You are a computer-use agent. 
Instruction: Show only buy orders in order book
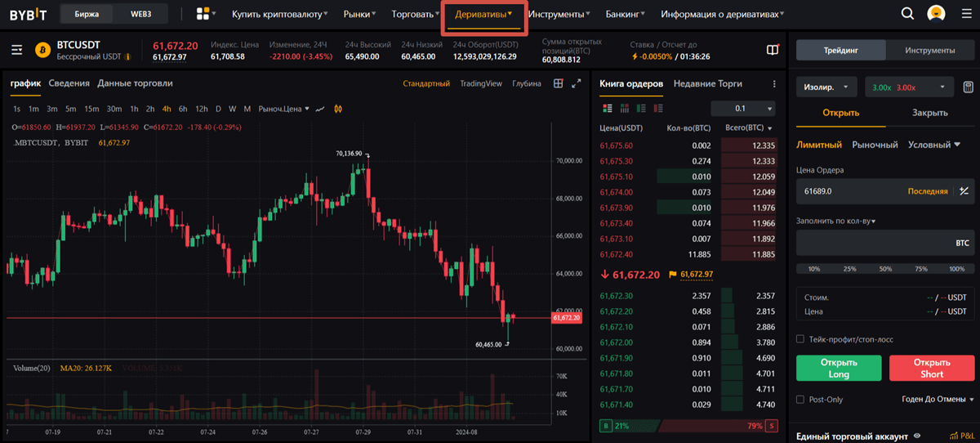coord(641,108)
